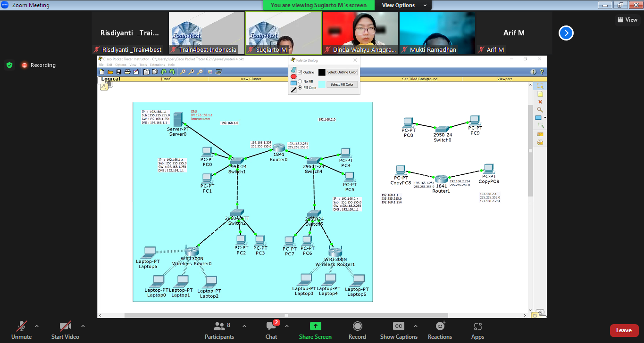Open the arrow next to Unmute

(x=37, y=326)
